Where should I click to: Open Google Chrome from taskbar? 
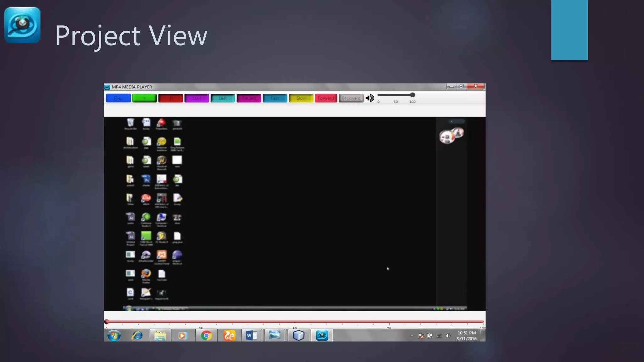[206, 336]
